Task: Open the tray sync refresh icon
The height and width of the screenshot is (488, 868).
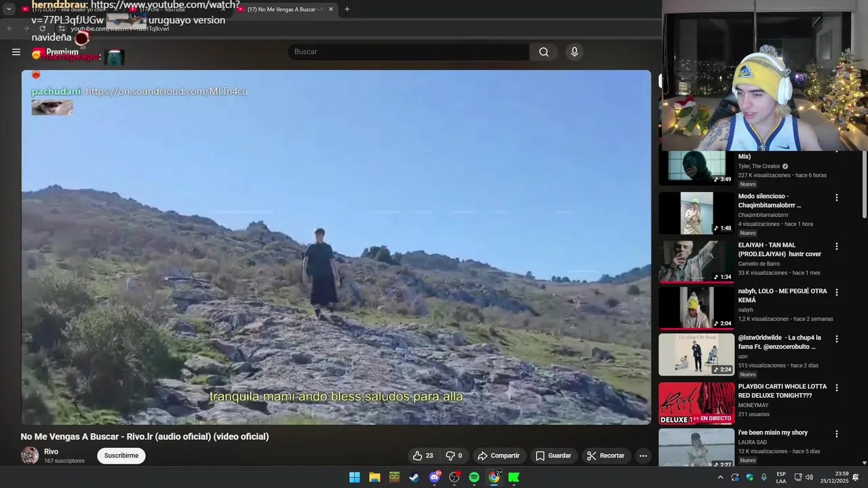Action: (x=735, y=477)
